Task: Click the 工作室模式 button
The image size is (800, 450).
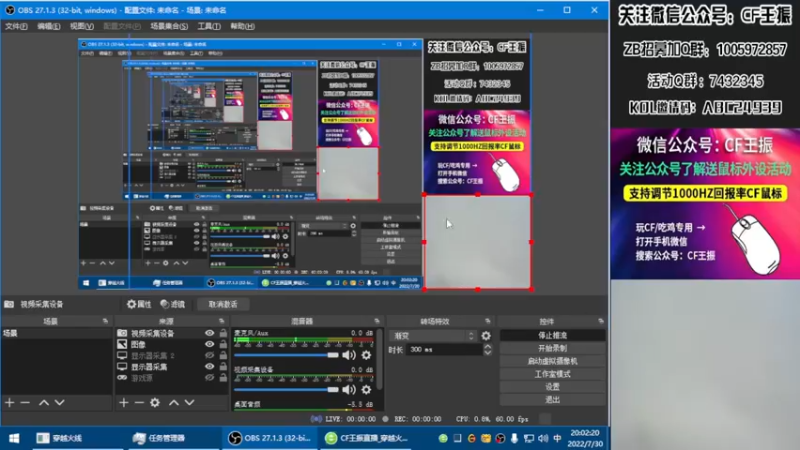Action: [x=553, y=374]
